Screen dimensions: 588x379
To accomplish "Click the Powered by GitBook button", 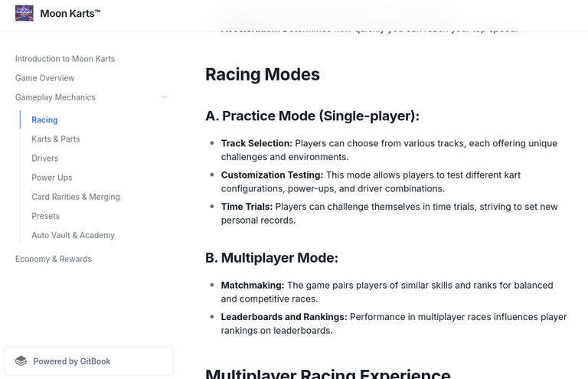I will [x=89, y=361].
